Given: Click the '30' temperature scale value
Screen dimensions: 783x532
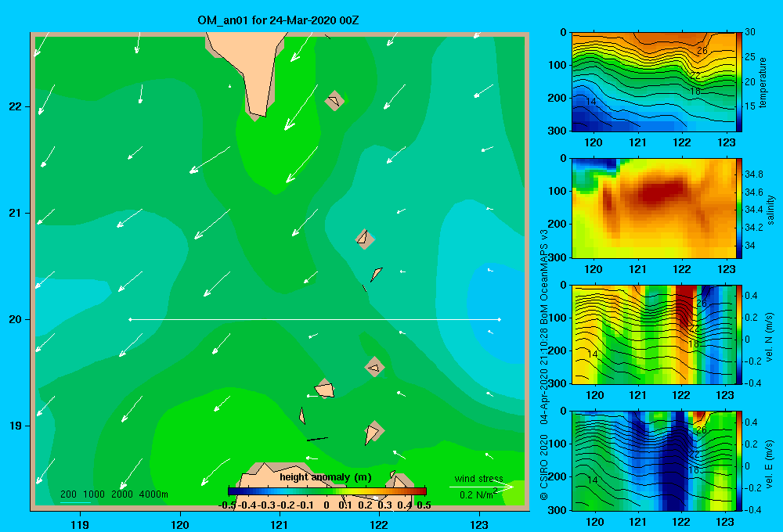Looking at the screenshot, I should pos(750,32).
